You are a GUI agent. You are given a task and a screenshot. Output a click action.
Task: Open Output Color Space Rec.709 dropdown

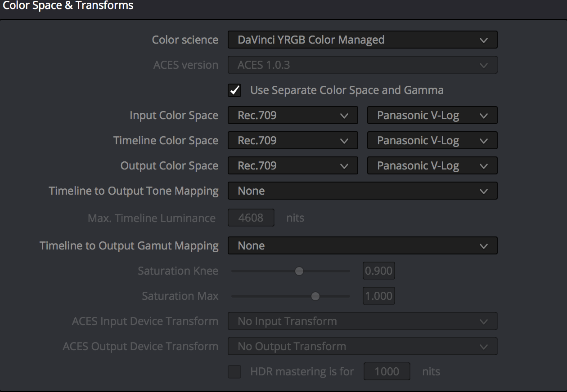coord(293,165)
